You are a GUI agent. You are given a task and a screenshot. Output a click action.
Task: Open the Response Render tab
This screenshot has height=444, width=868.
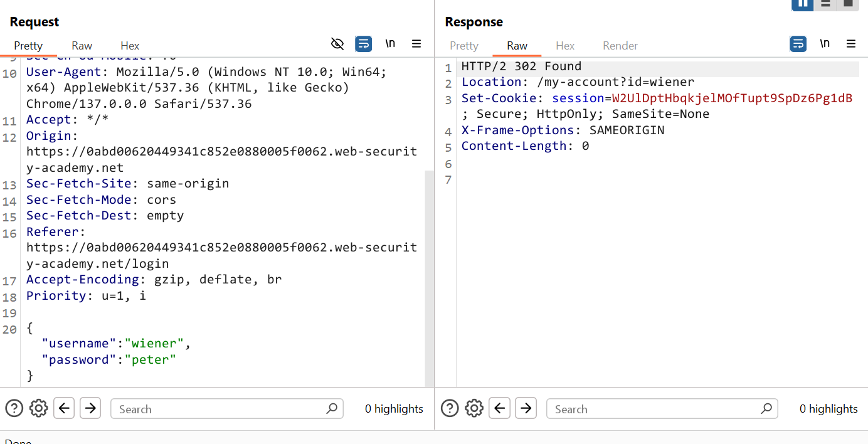coord(620,46)
